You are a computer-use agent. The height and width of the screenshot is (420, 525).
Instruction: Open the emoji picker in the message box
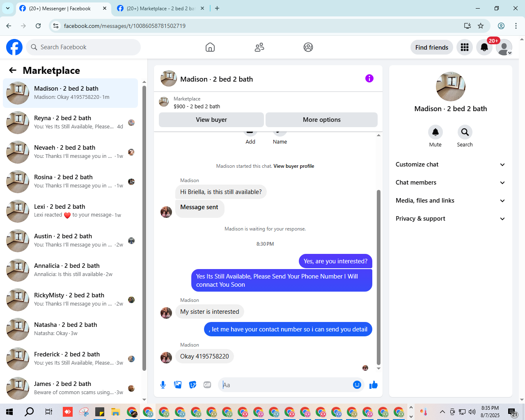(357, 385)
